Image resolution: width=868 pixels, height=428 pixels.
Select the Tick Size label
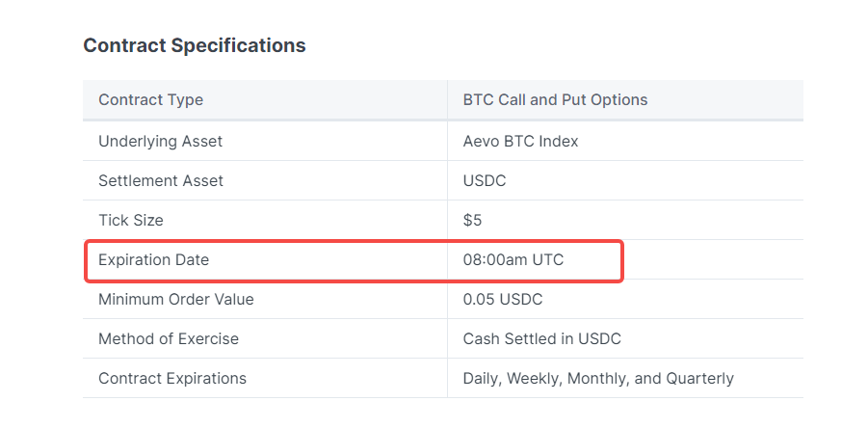131,221
